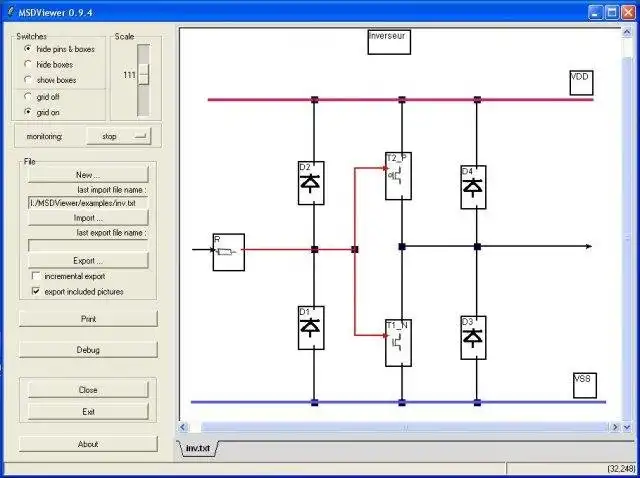Click the Scale slider handle
Viewport: 640px width, 478px height.
(143, 75)
